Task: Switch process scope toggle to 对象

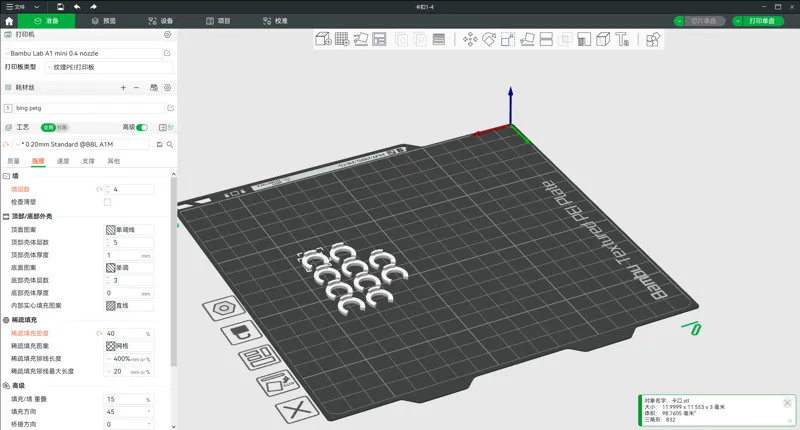Action: pyautogui.click(x=62, y=128)
